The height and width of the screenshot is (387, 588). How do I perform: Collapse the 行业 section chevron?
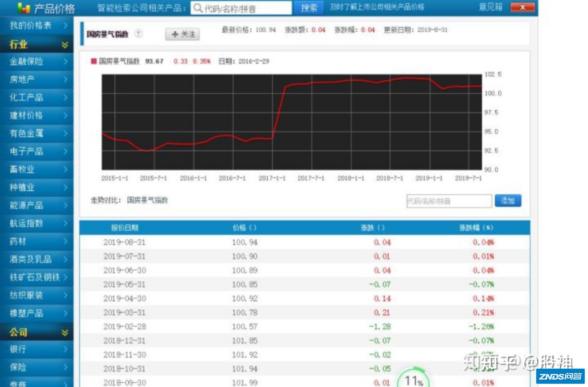(x=65, y=44)
